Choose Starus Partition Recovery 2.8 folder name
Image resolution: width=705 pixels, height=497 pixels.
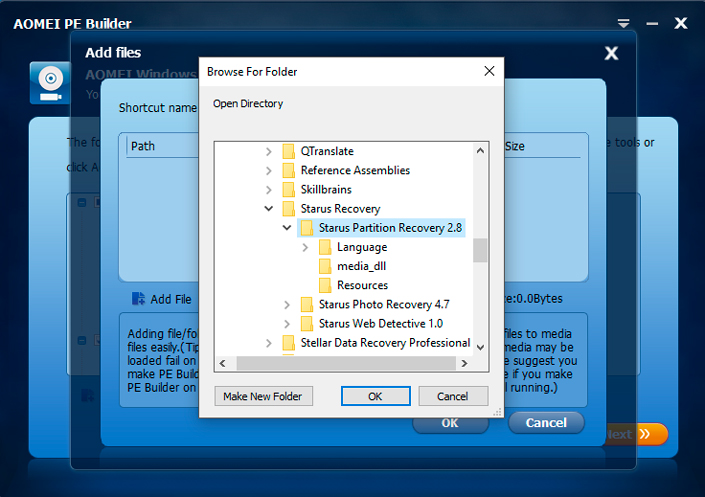click(390, 228)
